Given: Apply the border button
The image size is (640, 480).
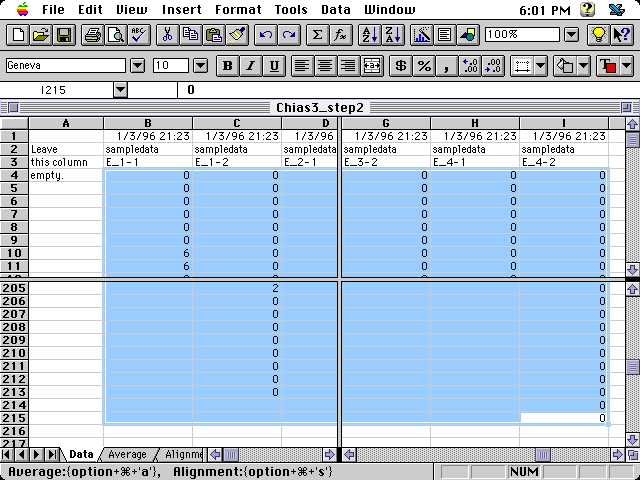Looking at the screenshot, I should (522, 66).
